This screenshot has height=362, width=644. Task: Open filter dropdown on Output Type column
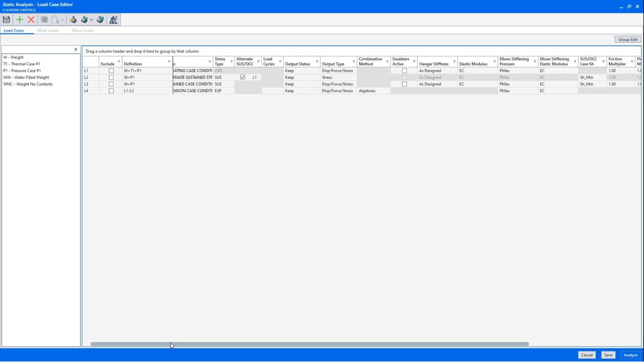pyautogui.click(x=353, y=62)
